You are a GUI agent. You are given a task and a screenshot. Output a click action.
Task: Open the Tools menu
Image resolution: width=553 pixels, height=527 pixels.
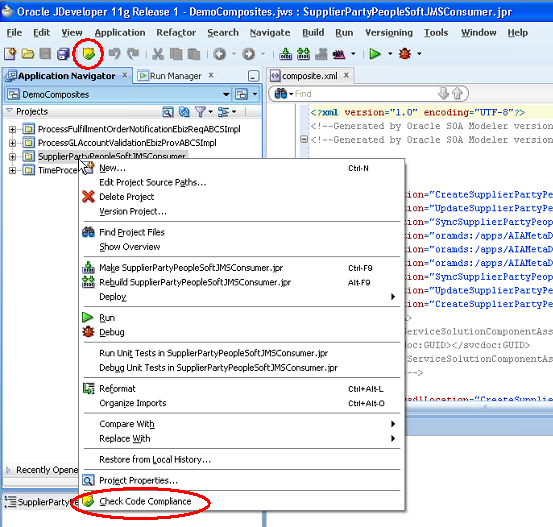[436, 32]
